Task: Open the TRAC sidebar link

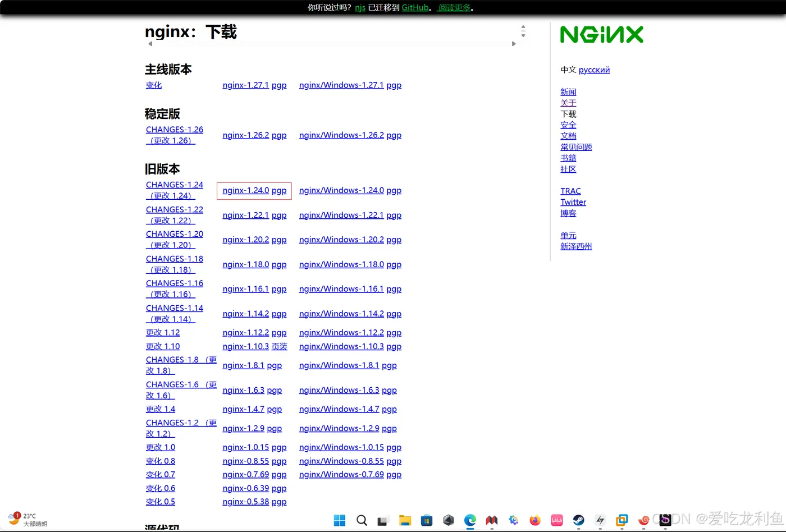Action: (x=570, y=191)
